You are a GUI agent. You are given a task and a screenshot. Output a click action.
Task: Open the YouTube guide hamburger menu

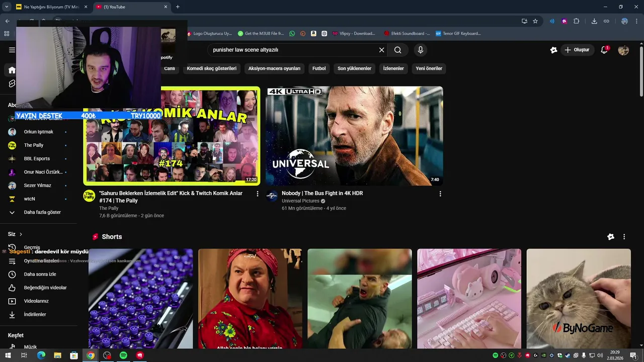tap(12, 50)
